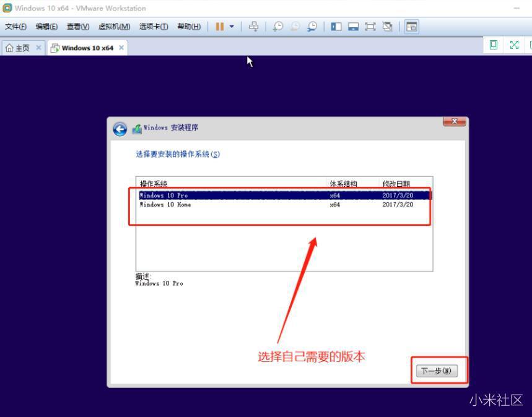Open the 编辑(E) menu
Screen dimensions: 532x417
tap(46, 27)
